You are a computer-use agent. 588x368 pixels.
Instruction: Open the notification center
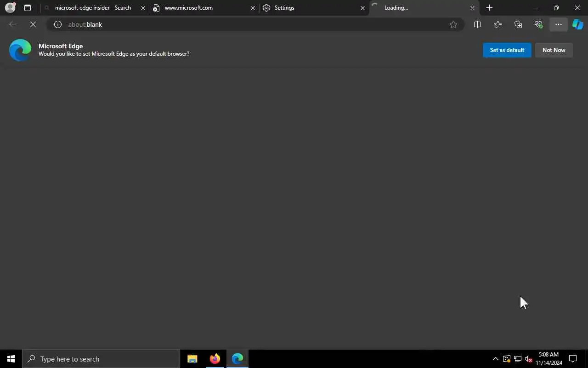pyautogui.click(x=573, y=359)
